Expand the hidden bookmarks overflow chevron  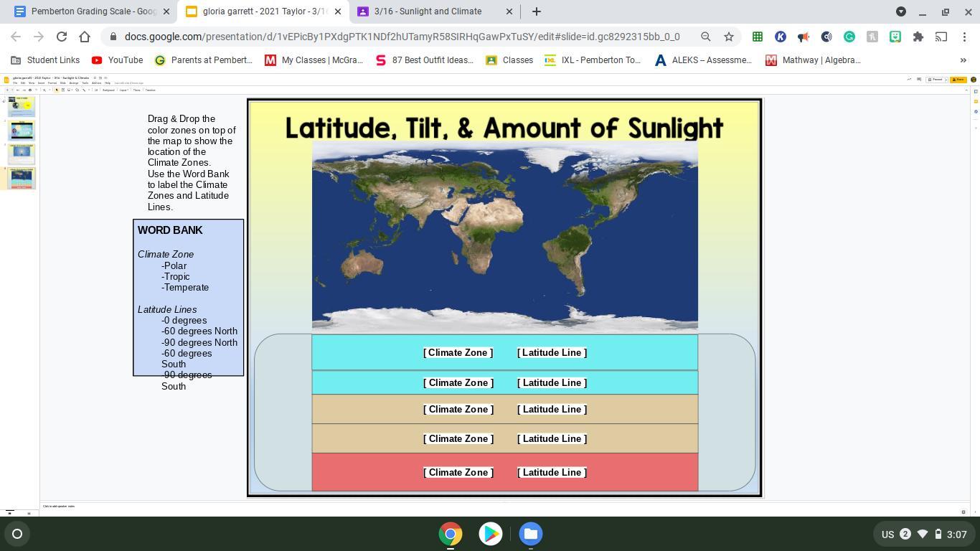click(x=963, y=60)
